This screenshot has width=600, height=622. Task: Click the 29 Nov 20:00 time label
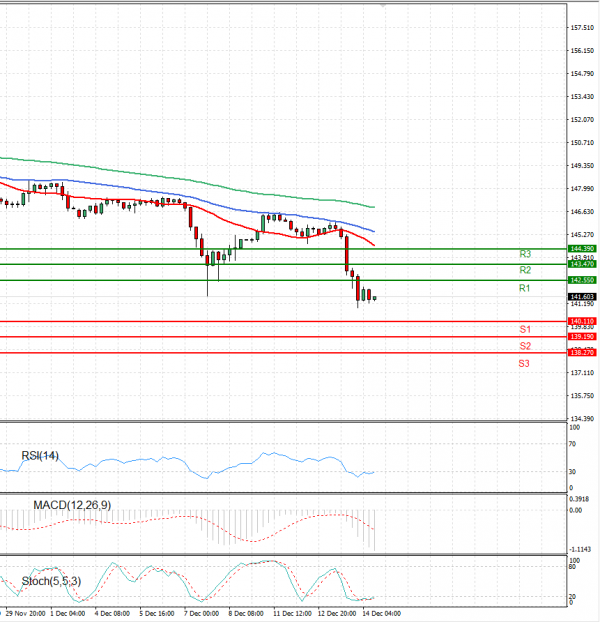click(25, 613)
